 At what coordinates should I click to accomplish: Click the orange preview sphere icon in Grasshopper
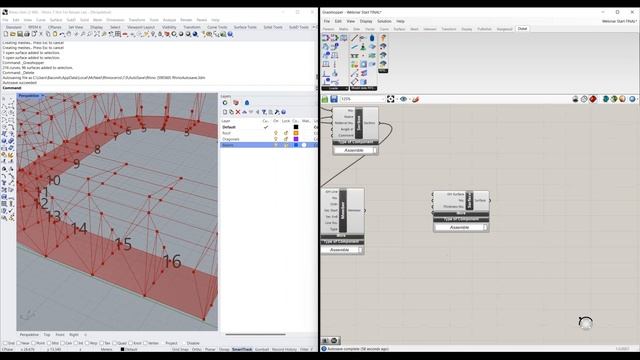[x=622, y=99]
